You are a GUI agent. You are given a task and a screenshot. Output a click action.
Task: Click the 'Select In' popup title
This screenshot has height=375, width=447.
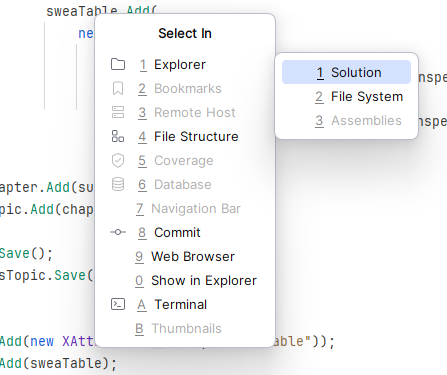pos(185,33)
